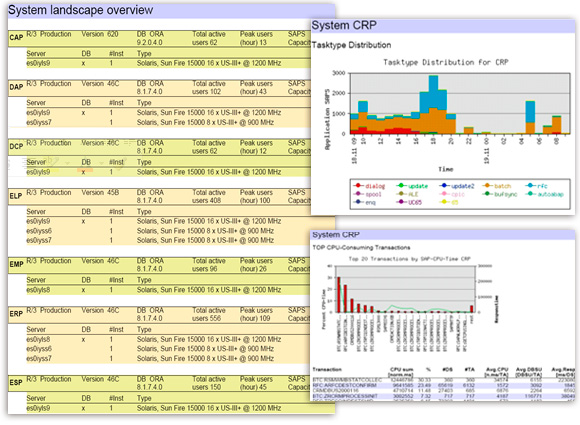The height and width of the screenshot is (425, 580).
Task: Click the 'CPU sum' column header
Action: pos(401,372)
